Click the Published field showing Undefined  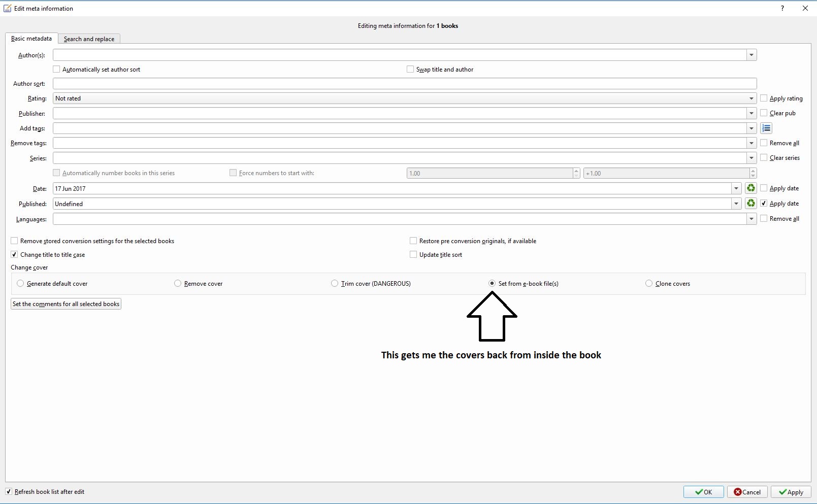(392, 204)
